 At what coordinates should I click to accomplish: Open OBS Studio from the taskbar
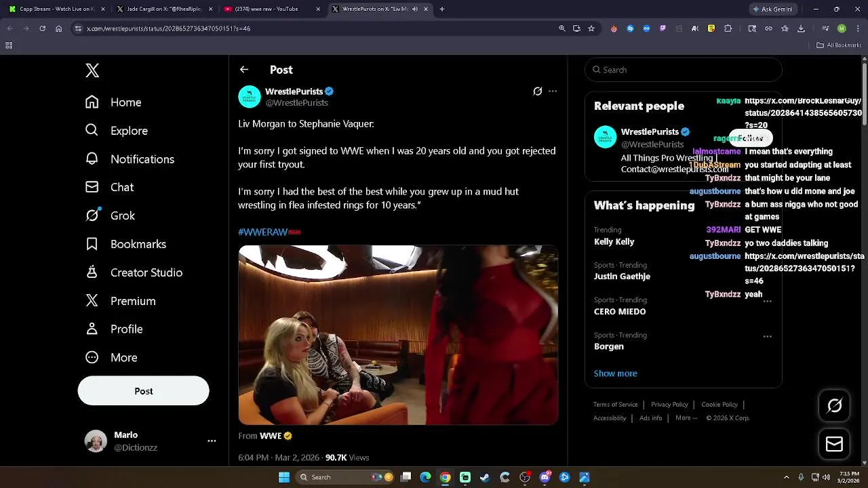tap(525, 477)
